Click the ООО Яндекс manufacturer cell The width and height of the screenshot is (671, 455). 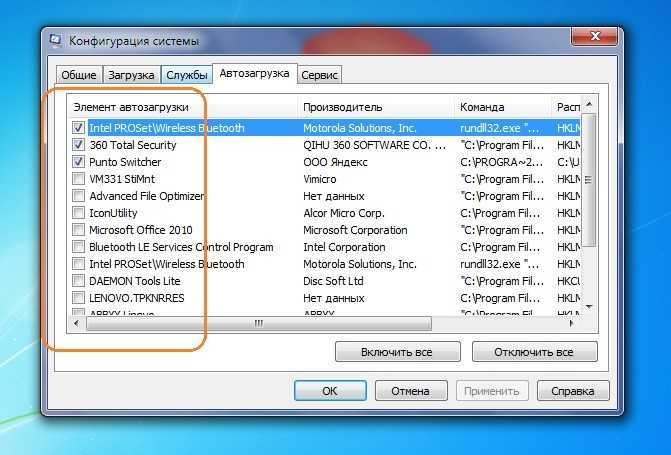point(335,162)
